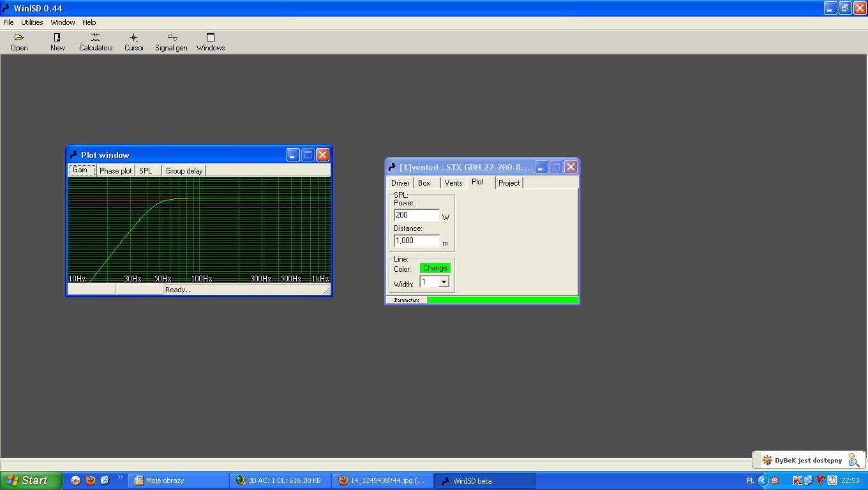Switch to the 14_1245438744.jpg taskbar window

click(x=383, y=480)
